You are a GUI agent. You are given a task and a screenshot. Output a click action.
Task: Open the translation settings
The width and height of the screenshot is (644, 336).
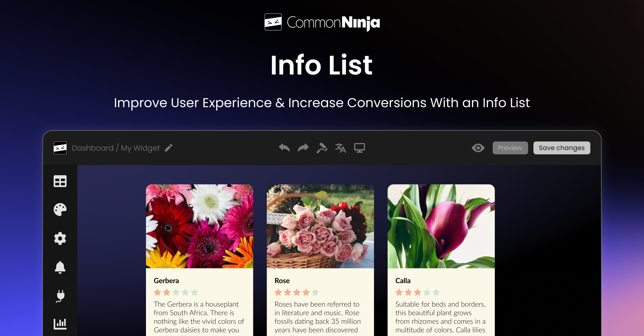341,148
